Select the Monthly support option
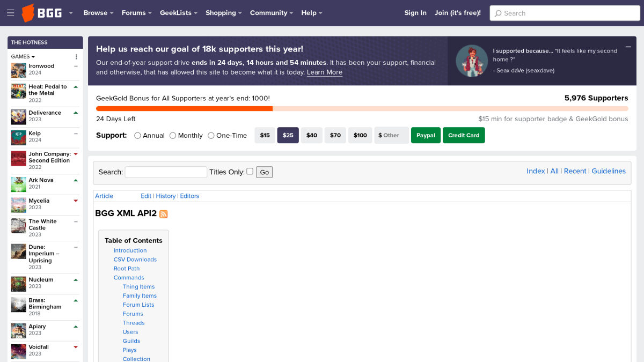Viewport: 644px width, 362px height. click(x=173, y=136)
